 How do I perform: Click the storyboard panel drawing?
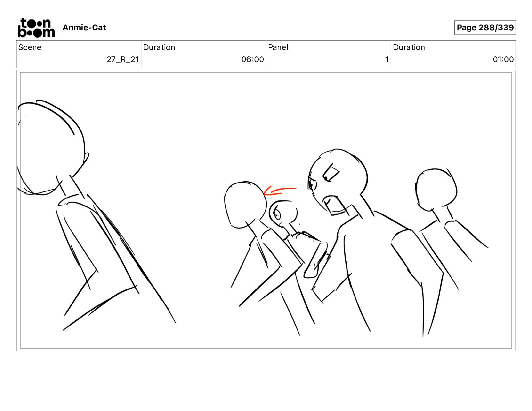[266, 211]
